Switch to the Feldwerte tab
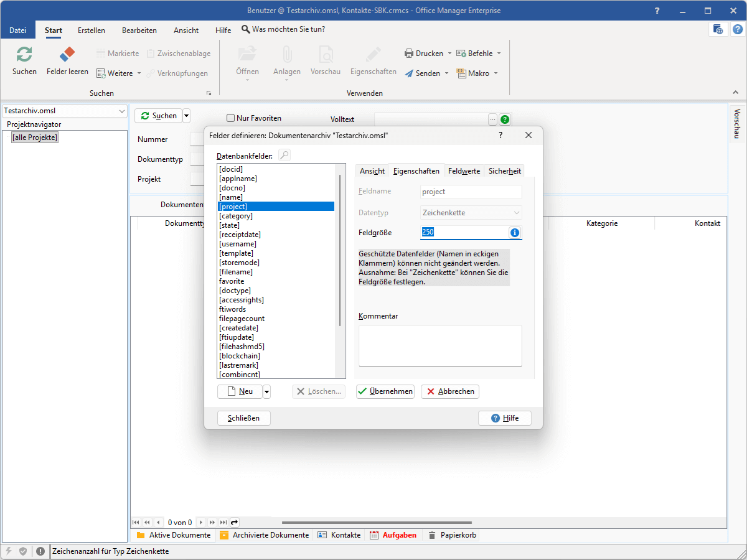 click(464, 171)
